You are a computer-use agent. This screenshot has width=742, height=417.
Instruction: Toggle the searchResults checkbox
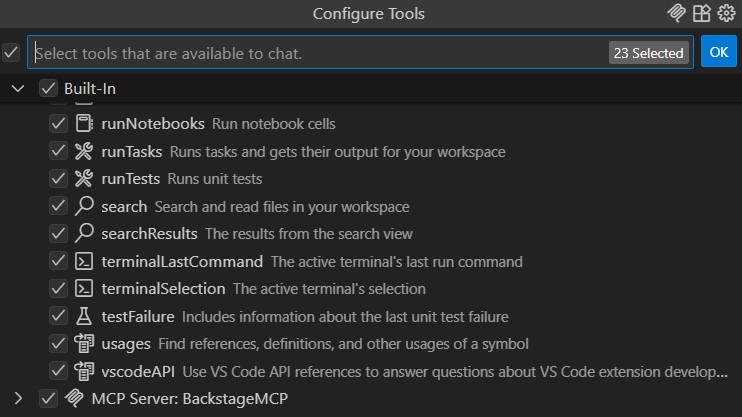click(58, 233)
